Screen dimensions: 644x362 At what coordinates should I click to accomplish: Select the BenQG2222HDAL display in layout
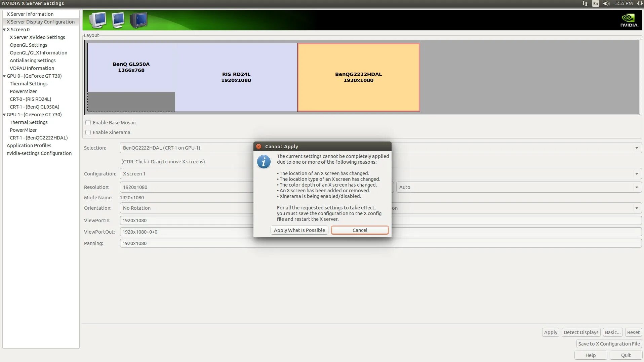click(359, 77)
